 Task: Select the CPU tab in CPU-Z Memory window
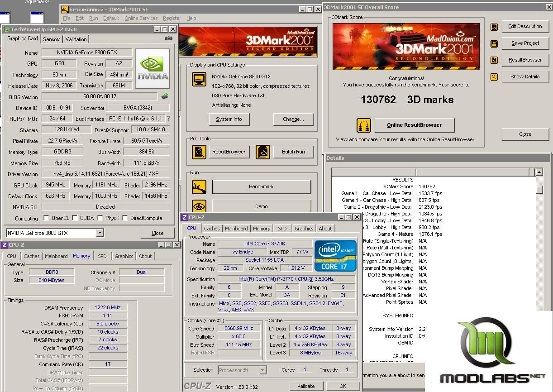(x=12, y=256)
